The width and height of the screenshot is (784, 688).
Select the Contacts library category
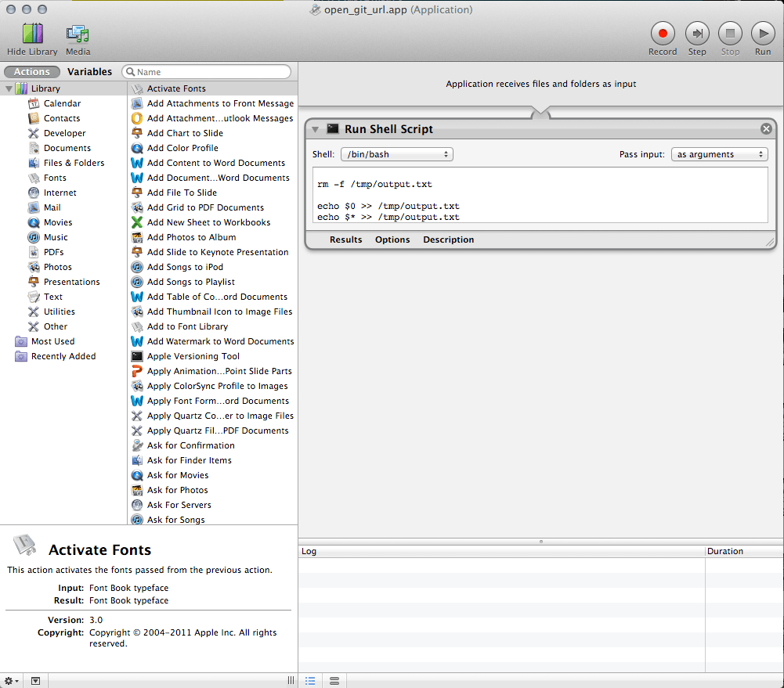point(62,118)
